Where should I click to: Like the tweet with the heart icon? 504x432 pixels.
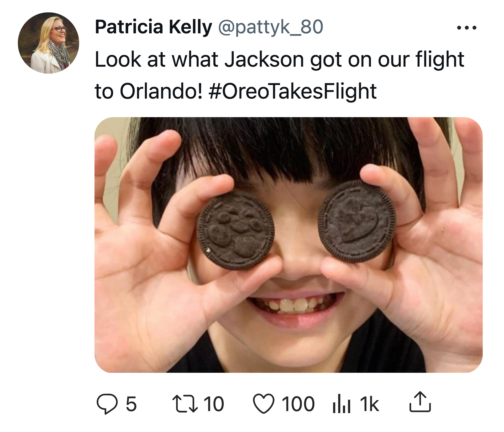[264, 404]
